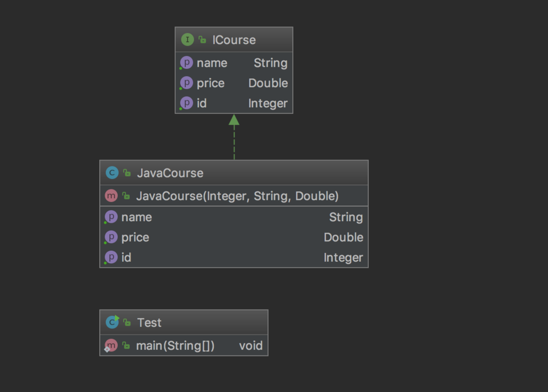Screen dimensions: 548x392
Task: Click the ICourse interface icon
Action: [187, 40]
